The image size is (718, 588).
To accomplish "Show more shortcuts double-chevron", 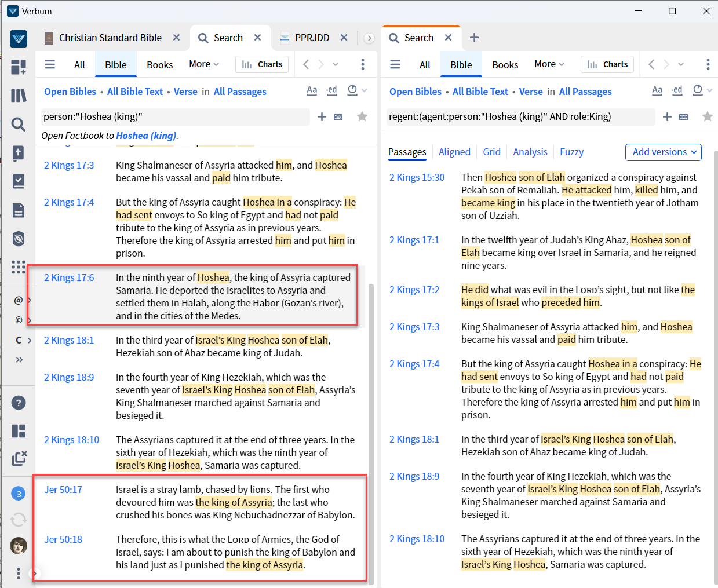I will point(19,360).
